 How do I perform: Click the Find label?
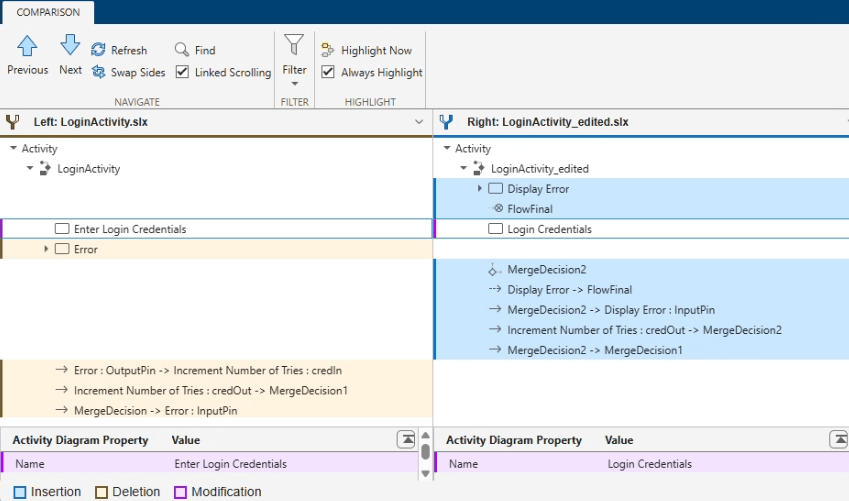tap(205, 50)
